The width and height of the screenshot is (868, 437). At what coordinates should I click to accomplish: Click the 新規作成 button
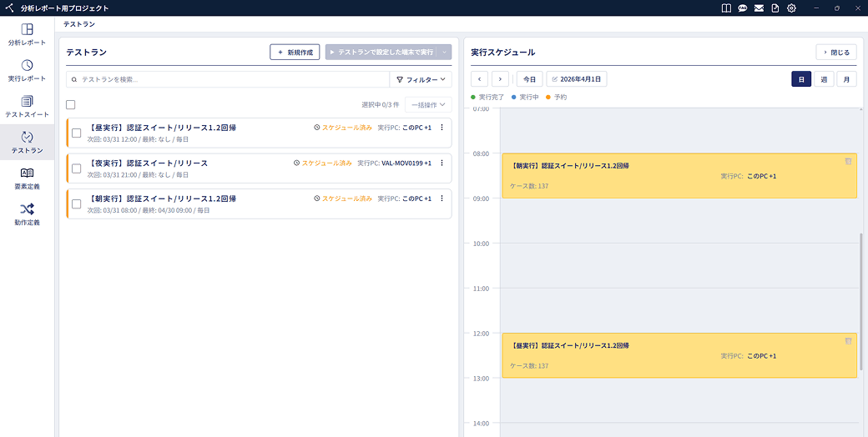(295, 52)
